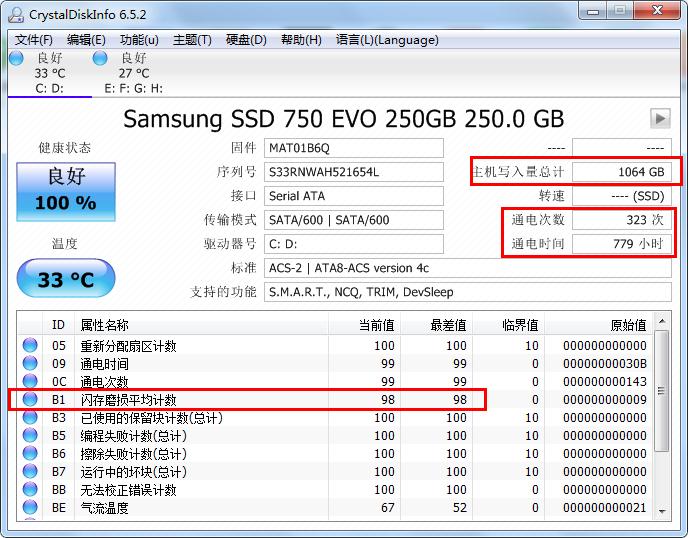Click the CrystalDiskInfo title bar app icon
The image size is (688, 538).
(x=16, y=14)
